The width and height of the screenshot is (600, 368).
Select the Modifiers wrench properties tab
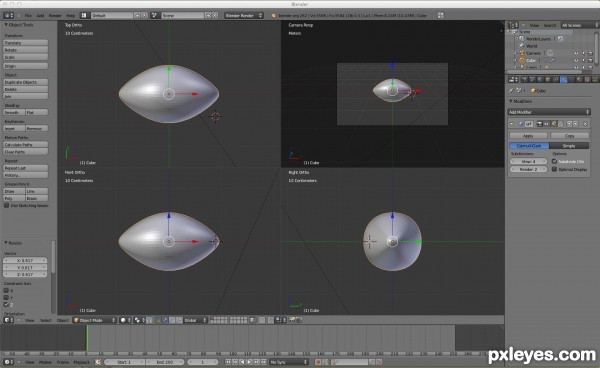[563, 80]
